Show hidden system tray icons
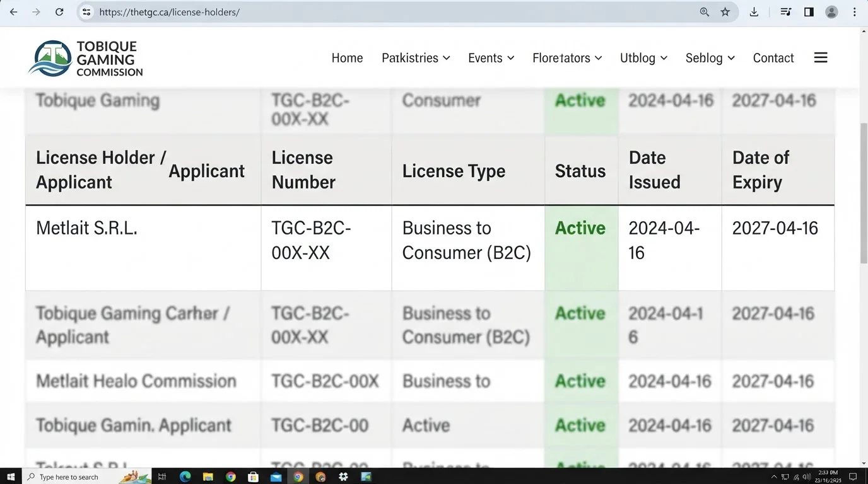868x484 pixels. [x=774, y=477]
